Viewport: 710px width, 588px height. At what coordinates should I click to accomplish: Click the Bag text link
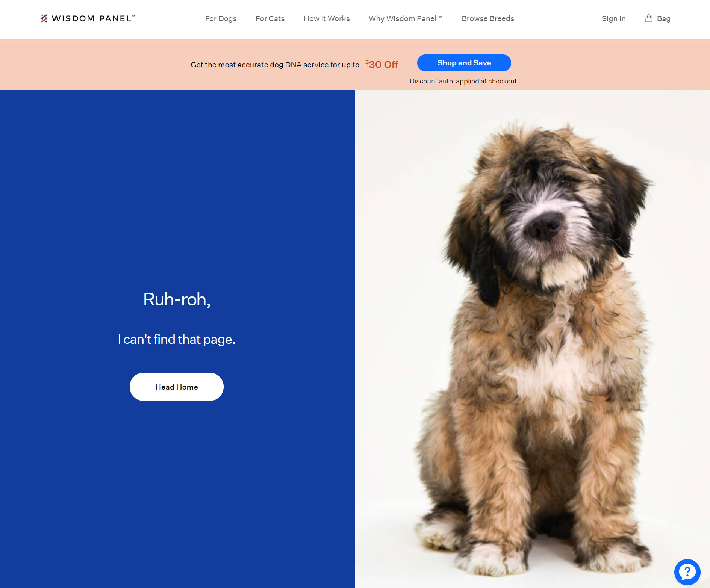coord(664,18)
